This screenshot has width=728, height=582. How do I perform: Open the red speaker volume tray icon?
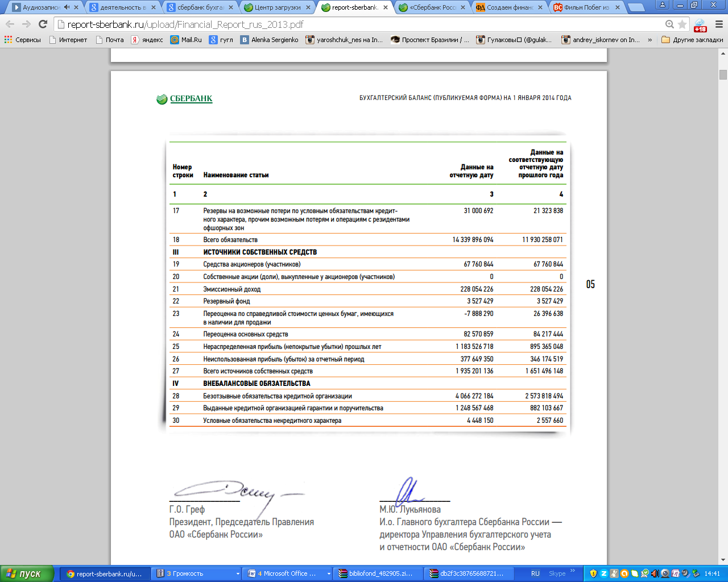[655, 573]
